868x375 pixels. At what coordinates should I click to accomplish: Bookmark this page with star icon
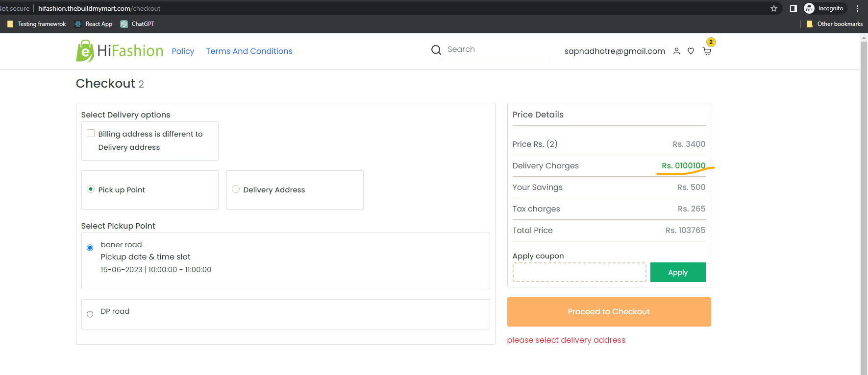pos(774,8)
